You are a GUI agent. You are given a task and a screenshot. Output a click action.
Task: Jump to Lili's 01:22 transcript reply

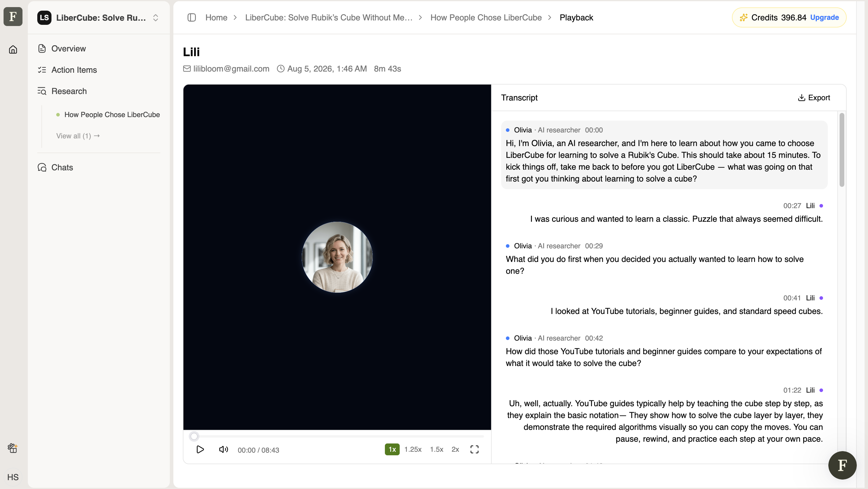[664, 415]
